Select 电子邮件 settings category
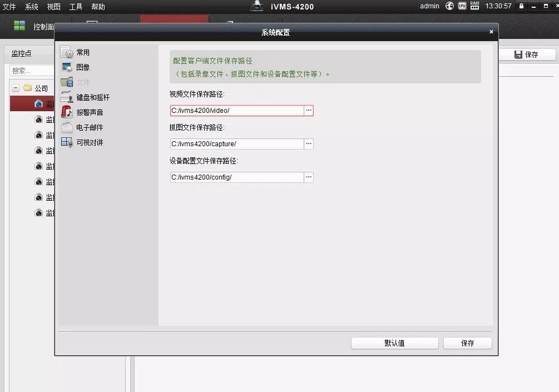 (x=90, y=127)
